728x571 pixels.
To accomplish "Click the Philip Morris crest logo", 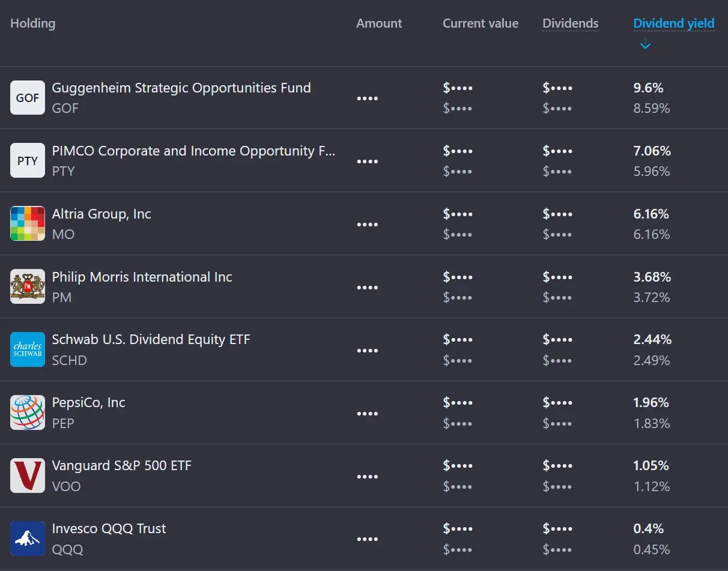I will pyautogui.click(x=28, y=287).
